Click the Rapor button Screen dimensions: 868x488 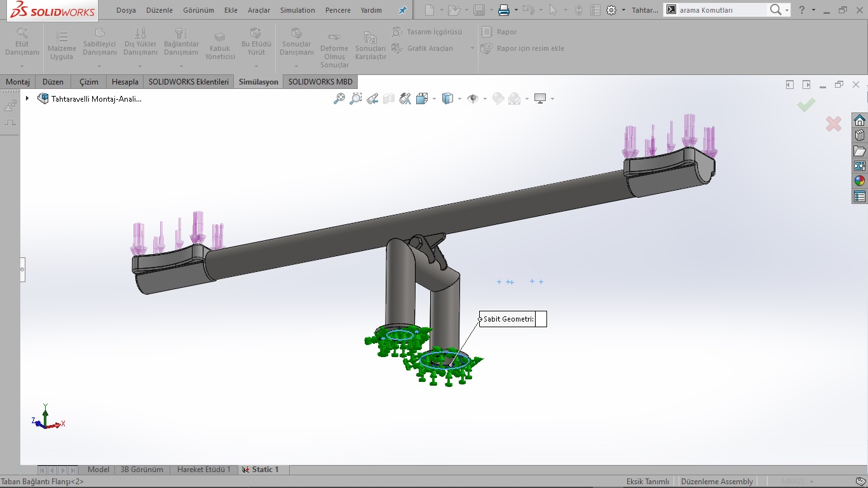tap(499, 32)
